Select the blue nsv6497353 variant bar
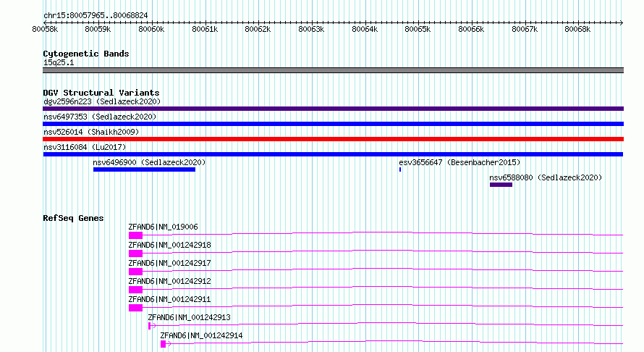This screenshot has height=352, width=644. pyautogui.click(x=333, y=124)
